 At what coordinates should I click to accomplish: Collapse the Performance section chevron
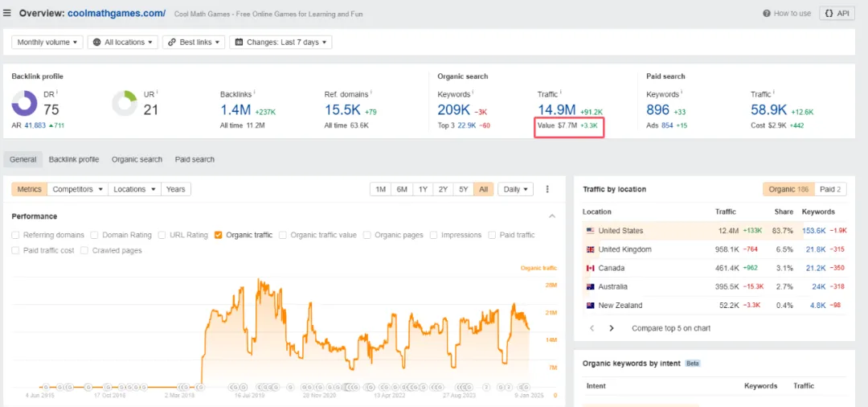[x=551, y=216]
